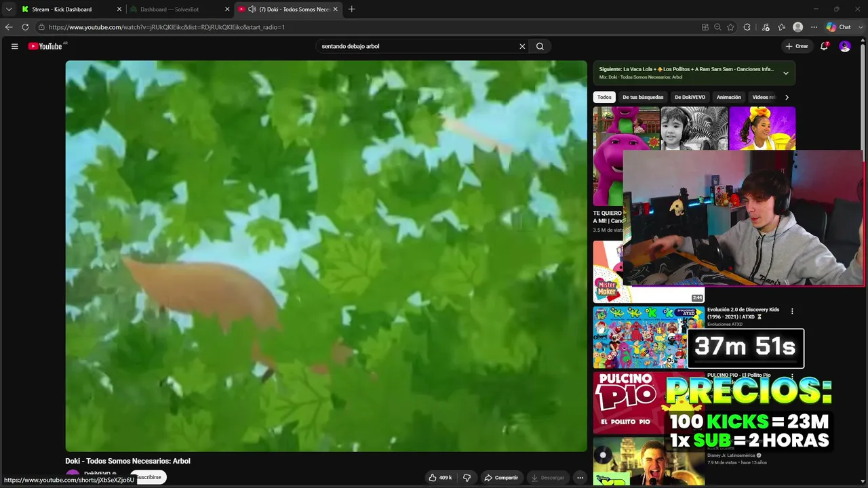Select the Animación filter chip

tap(729, 97)
